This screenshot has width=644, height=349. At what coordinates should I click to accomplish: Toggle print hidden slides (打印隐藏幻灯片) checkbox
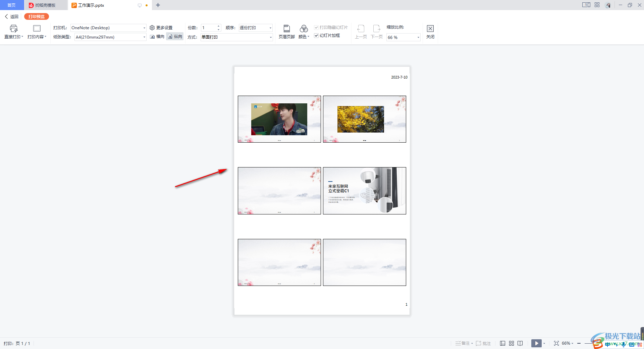[316, 28]
